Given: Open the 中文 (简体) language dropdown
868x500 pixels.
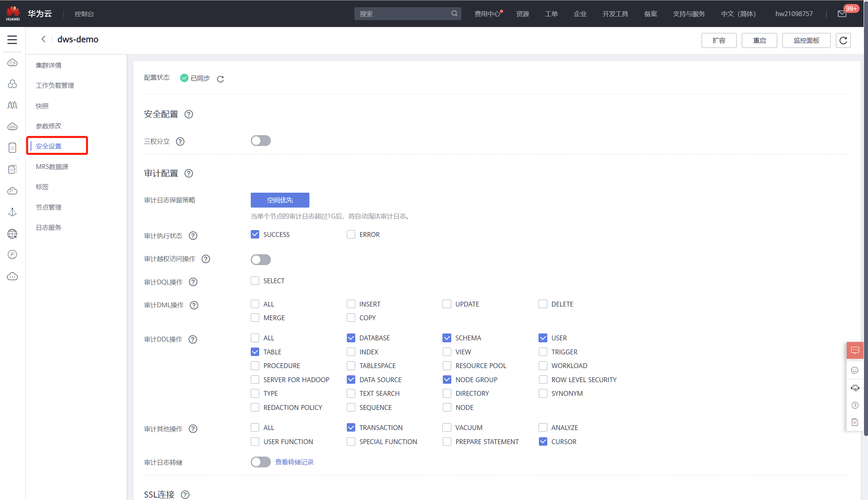Looking at the screenshot, I should pyautogui.click(x=738, y=14).
